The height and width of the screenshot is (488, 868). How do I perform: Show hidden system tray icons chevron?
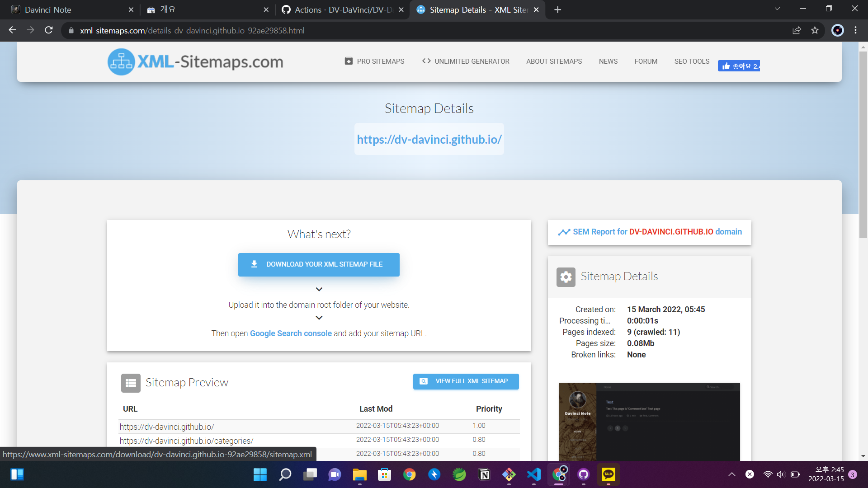[x=731, y=474]
